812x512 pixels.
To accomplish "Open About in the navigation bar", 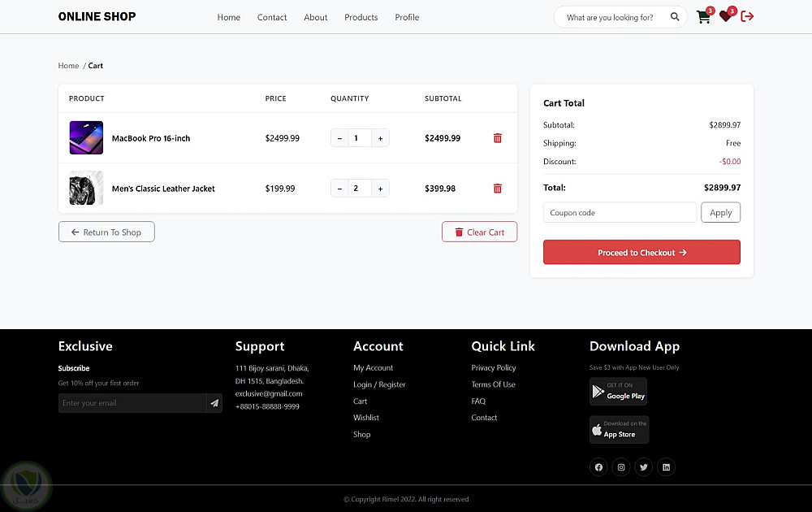I will click(x=315, y=18).
